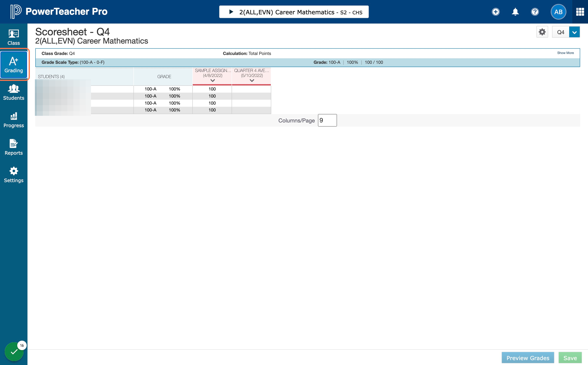Open the Reports section in sidebar
Image resolution: width=588 pixels, height=365 pixels.
coord(14,147)
